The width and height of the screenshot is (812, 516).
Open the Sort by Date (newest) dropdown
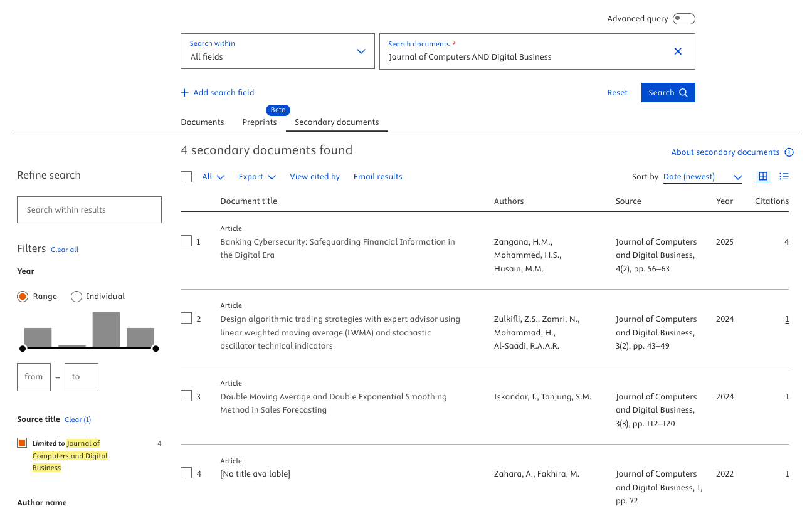pos(702,177)
